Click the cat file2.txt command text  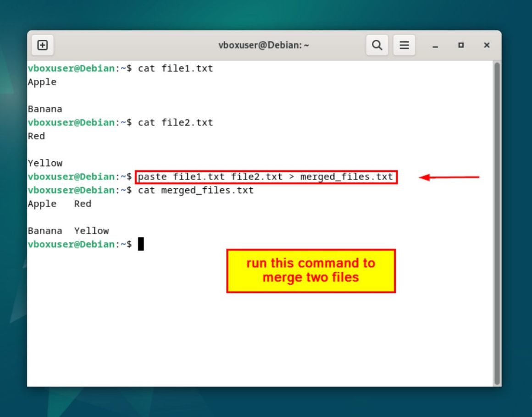pyautogui.click(x=177, y=122)
